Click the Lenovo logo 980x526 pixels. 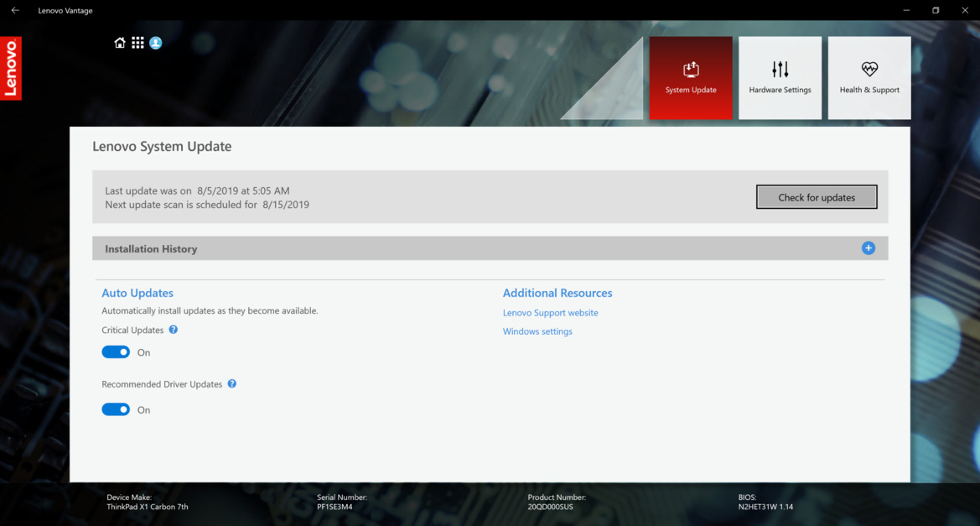[11, 68]
